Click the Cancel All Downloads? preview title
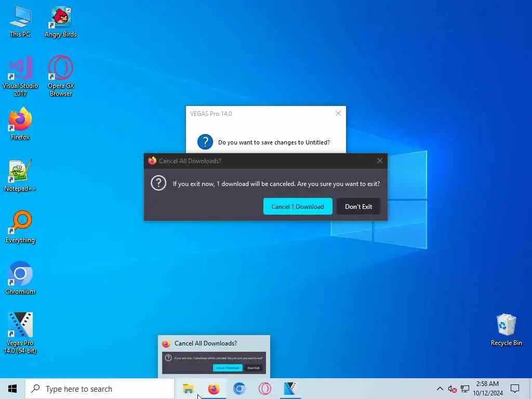This screenshot has width=532, height=399. pos(206,343)
